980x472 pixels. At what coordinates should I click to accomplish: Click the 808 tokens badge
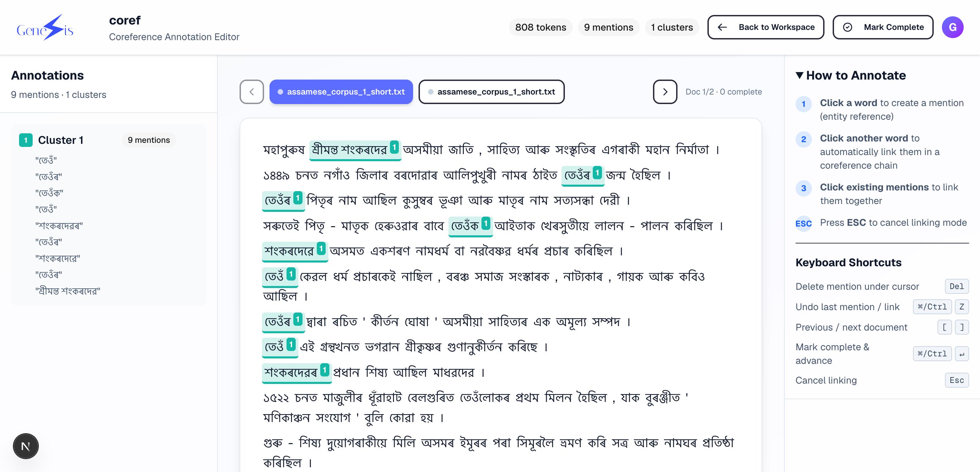click(540, 28)
